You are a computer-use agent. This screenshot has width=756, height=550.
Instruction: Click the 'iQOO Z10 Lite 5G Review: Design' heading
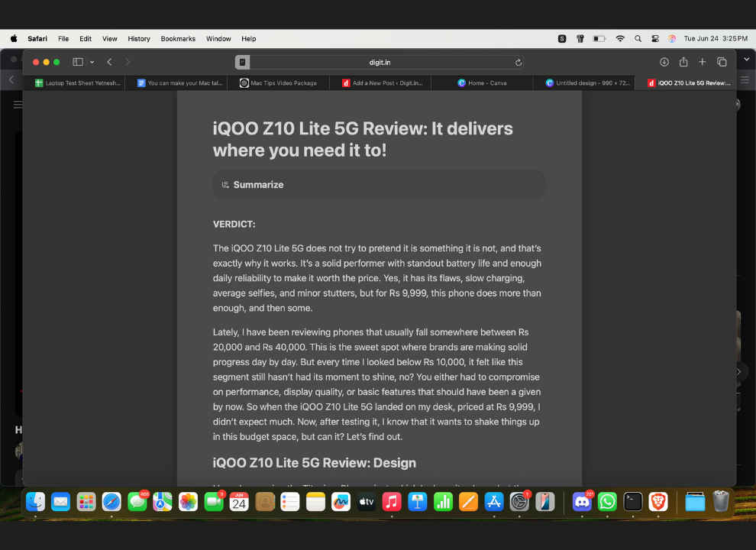(x=315, y=463)
